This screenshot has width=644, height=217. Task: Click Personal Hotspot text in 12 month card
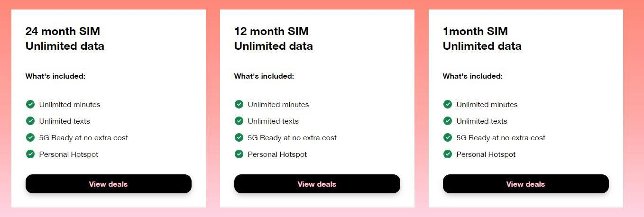click(277, 154)
